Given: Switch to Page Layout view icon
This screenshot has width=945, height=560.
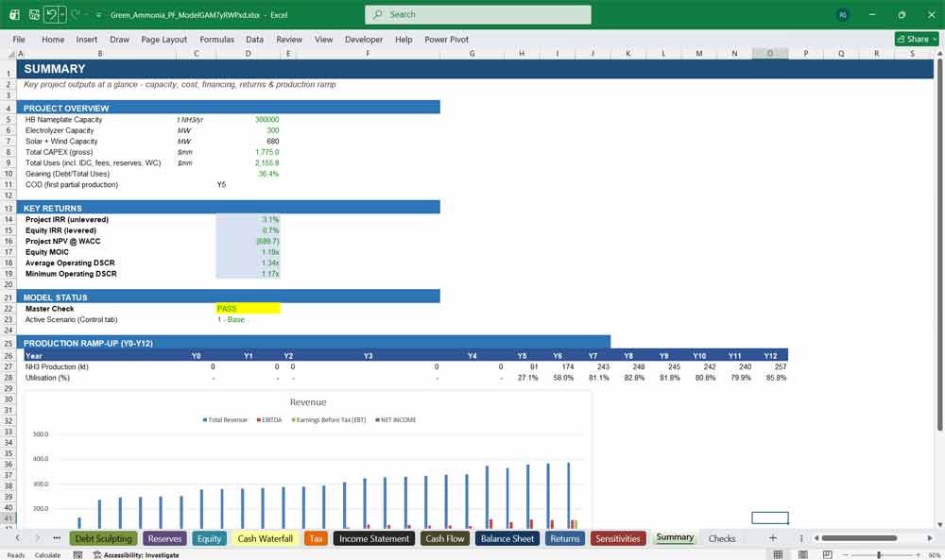Looking at the screenshot, I should (x=802, y=554).
